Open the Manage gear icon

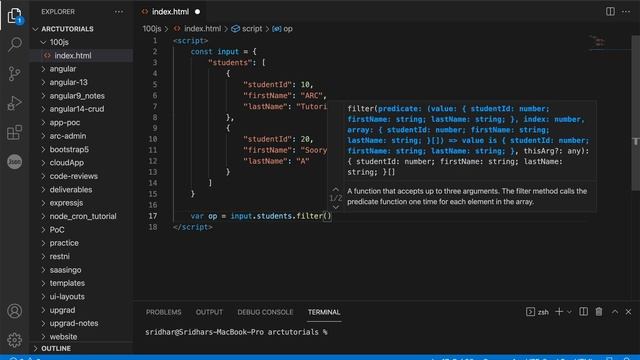(x=15, y=340)
